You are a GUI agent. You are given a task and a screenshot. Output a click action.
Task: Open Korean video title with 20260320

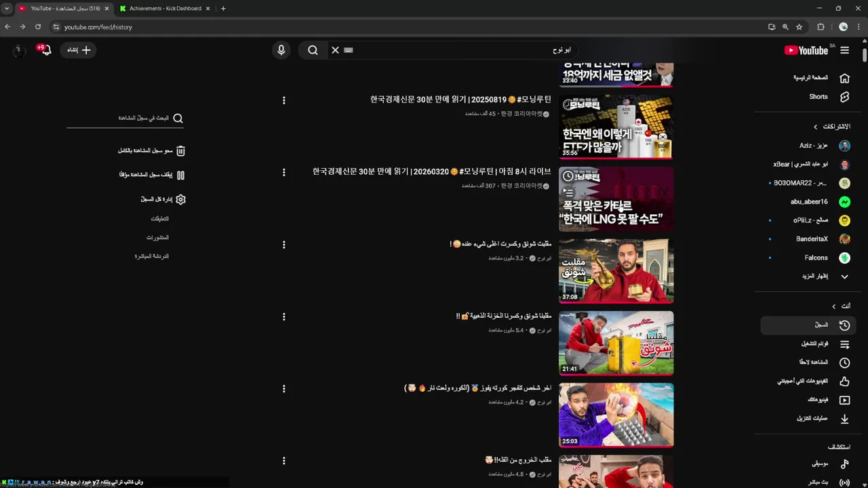[432, 171]
